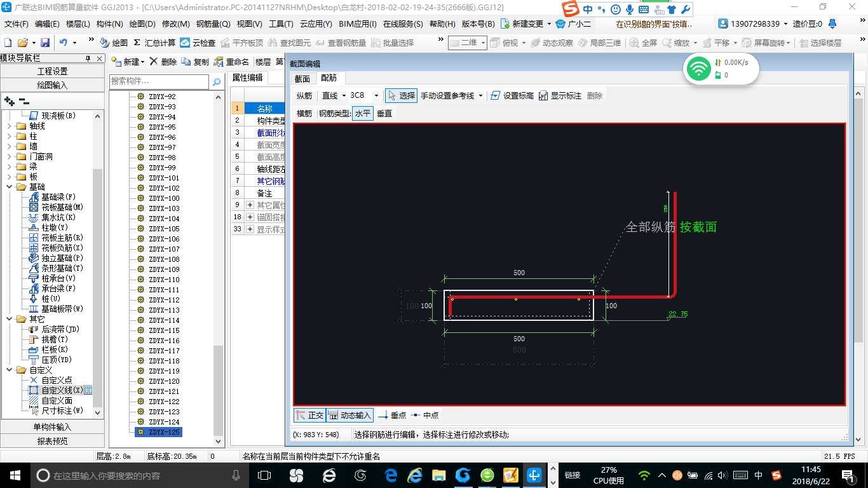Click 选择楼层 floor selection
The image size is (868, 488).
click(820, 43)
